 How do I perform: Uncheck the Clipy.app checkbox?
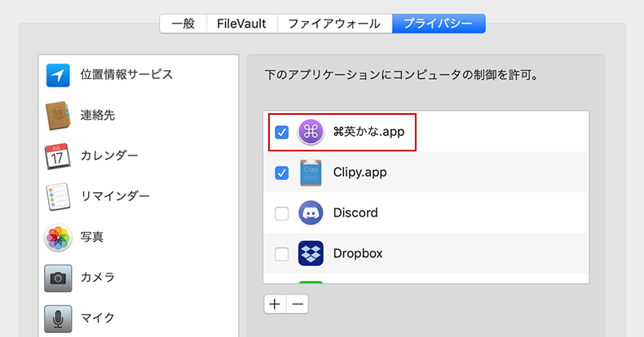(282, 173)
